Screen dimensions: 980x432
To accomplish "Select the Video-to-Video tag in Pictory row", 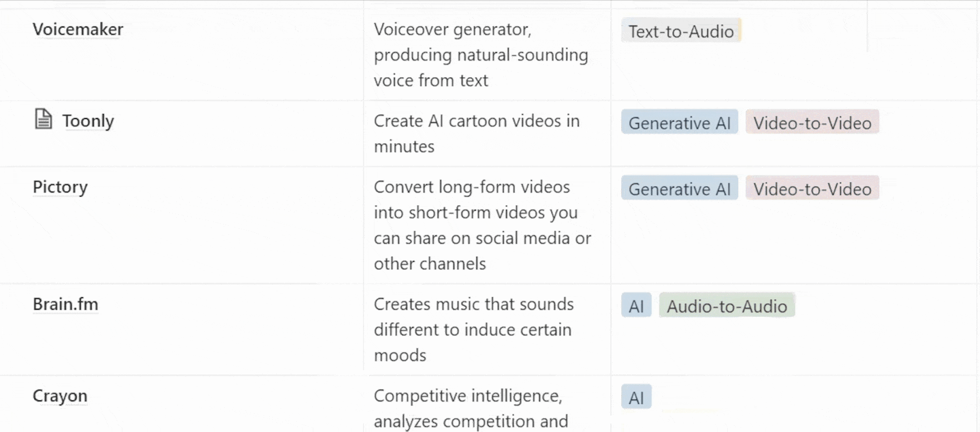I will click(812, 189).
